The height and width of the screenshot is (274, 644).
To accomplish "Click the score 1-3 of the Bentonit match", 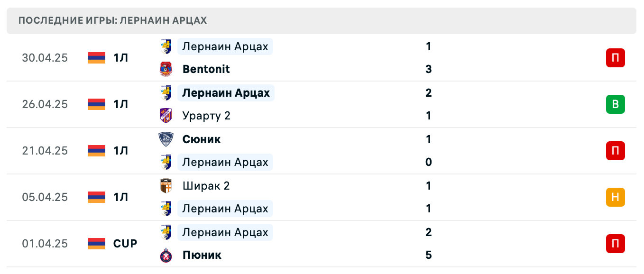I will 428,57.
